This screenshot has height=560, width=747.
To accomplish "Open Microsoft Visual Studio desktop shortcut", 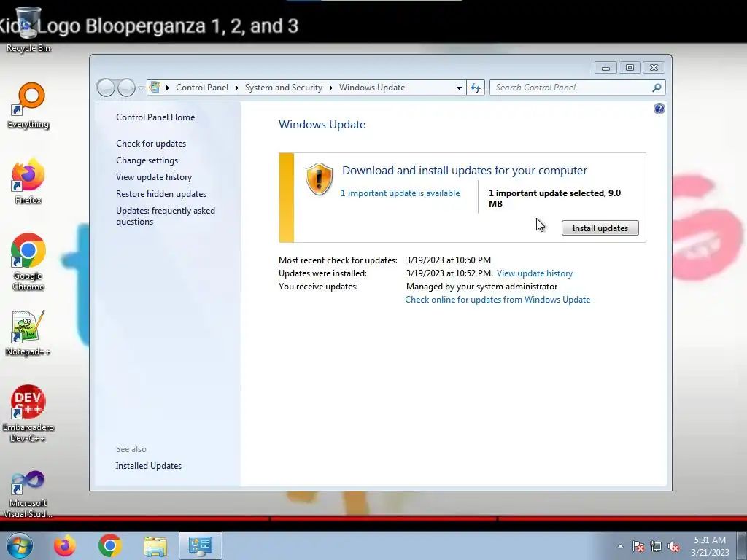I will [x=28, y=494].
